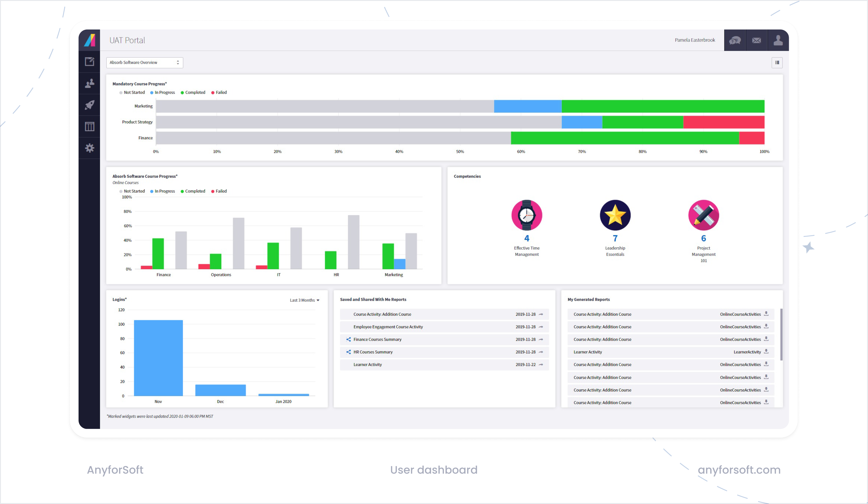Screen dimensions: 868x504
Task: Open messages via the envelope icon
Action: 756,40
